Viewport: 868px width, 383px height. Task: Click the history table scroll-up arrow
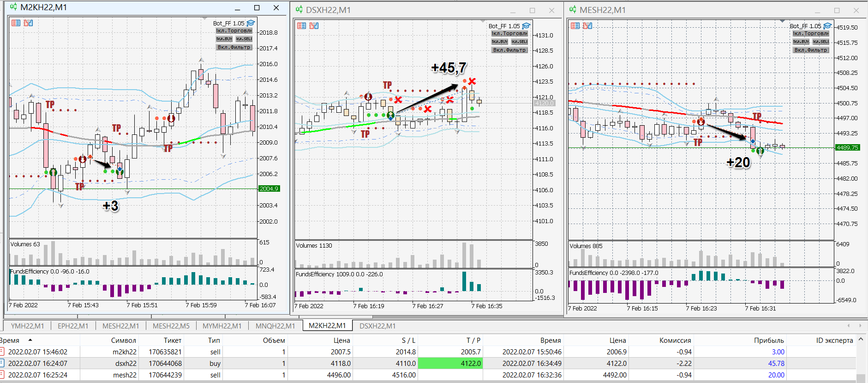861,340
